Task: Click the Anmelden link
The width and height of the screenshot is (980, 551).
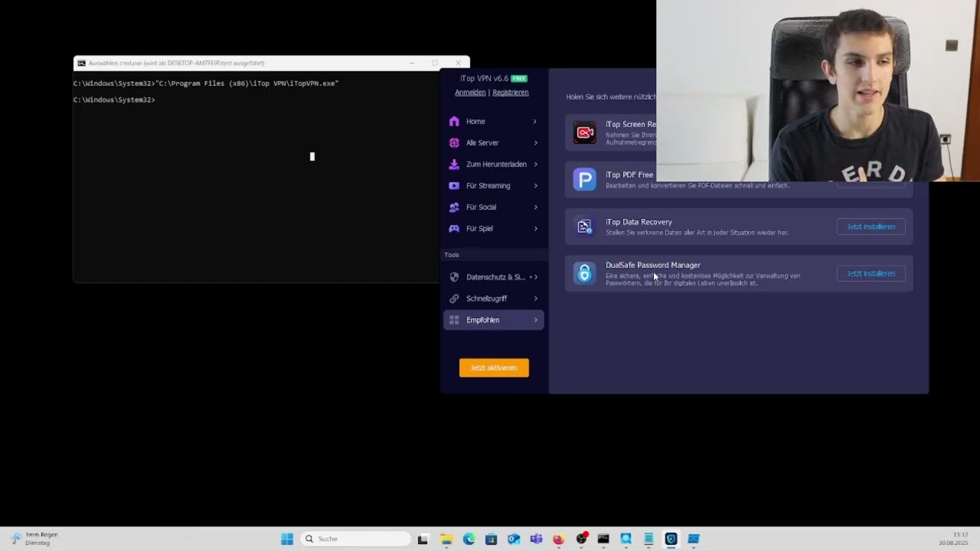Action: pyautogui.click(x=470, y=92)
